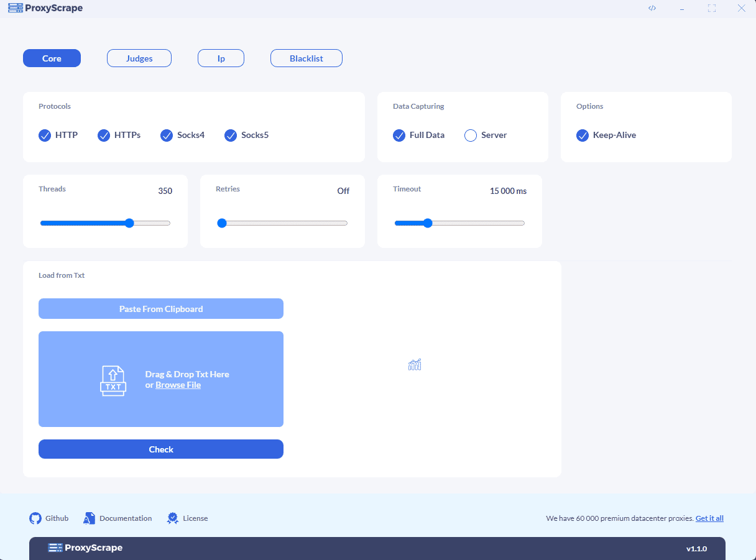Image resolution: width=756 pixels, height=560 pixels.
Task: Click the Drag & Drop Txt Here area
Action: click(161, 379)
